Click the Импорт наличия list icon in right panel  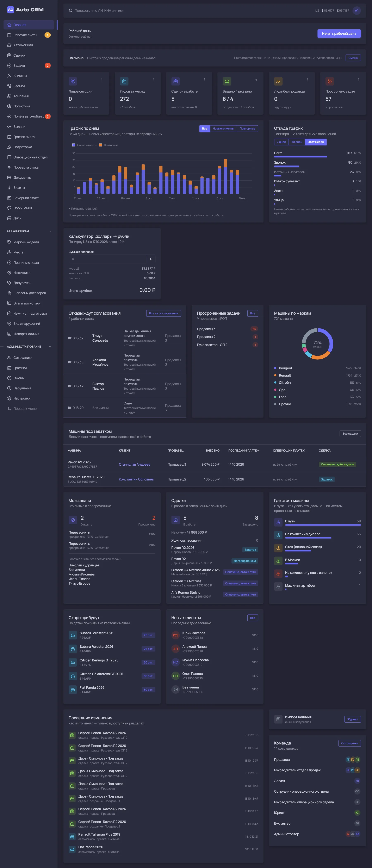click(278, 719)
